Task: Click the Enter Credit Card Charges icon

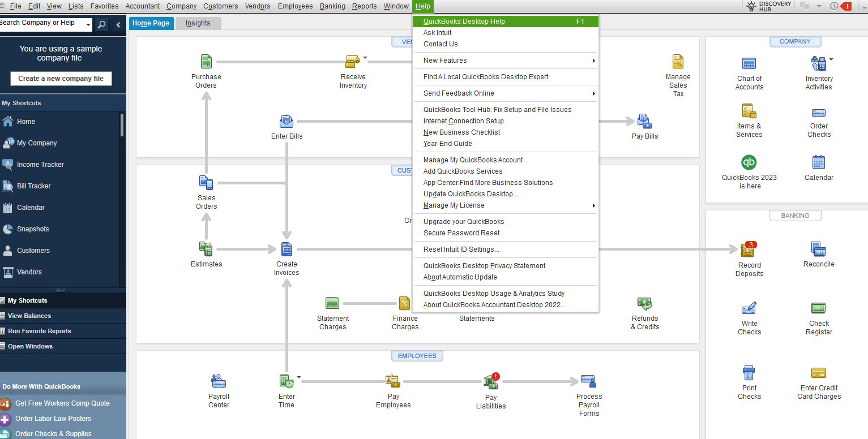Action: (x=819, y=373)
